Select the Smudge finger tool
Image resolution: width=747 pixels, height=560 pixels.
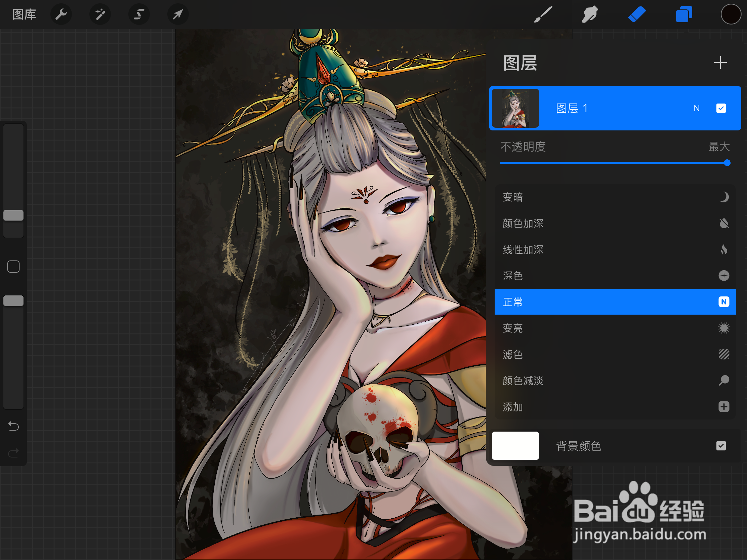coord(590,14)
